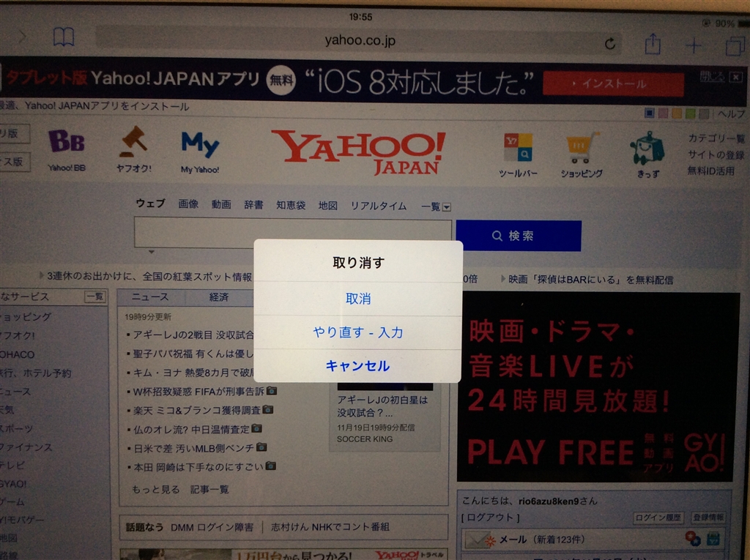Open the ヤフオク! auction hammer icon
The height and width of the screenshot is (560, 750).
[133, 149]
